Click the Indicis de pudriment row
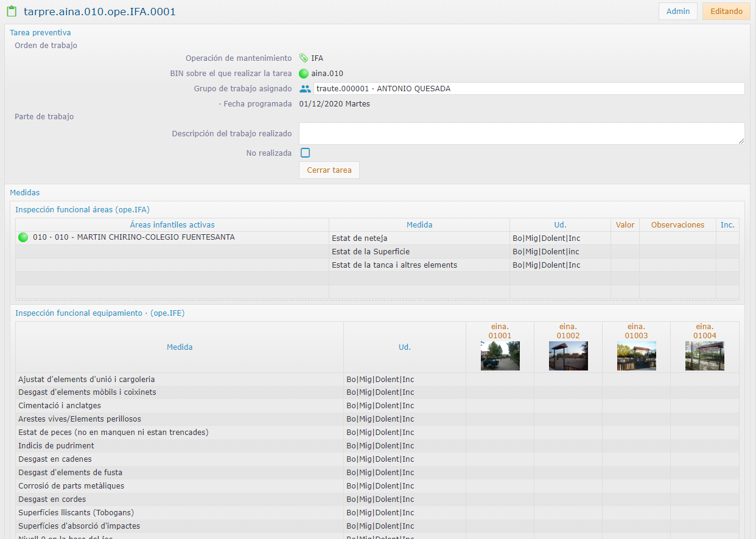This screenshot has width=756, height=539. [x=377, y=446]
